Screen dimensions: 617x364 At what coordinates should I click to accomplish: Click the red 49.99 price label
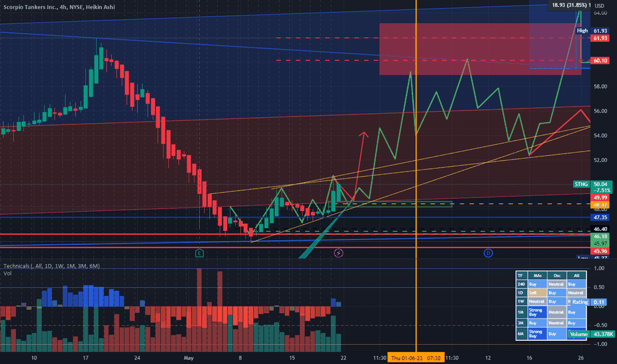point(600,197)
